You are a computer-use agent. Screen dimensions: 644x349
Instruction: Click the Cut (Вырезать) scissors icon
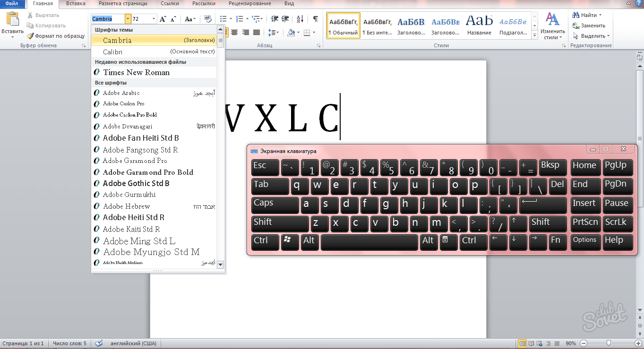pyautogui.click(x=30, y=16)
